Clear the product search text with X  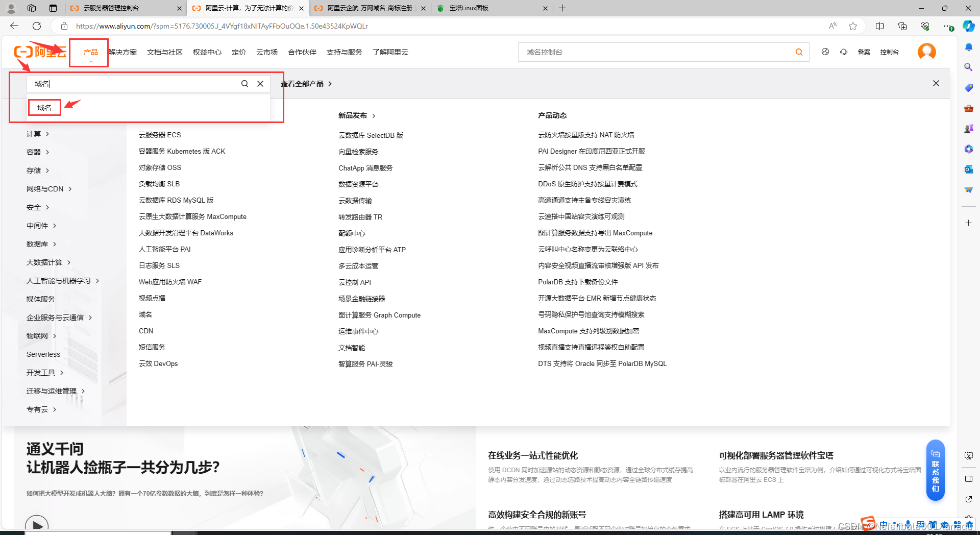tap(260, 84)
